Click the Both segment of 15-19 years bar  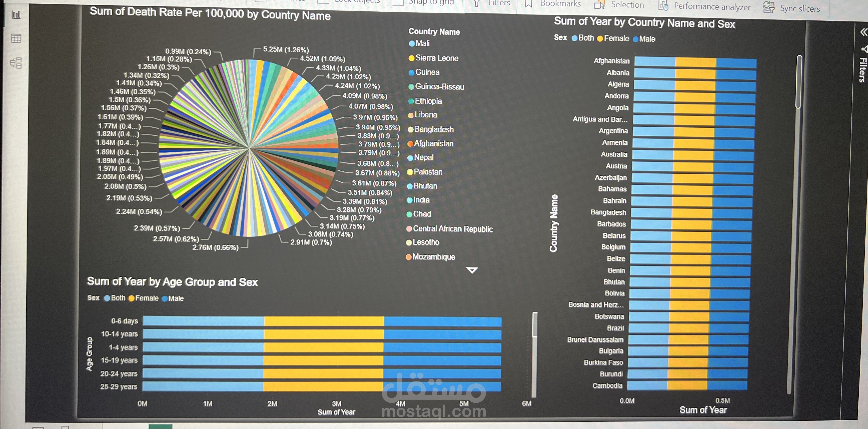(203, 360)
